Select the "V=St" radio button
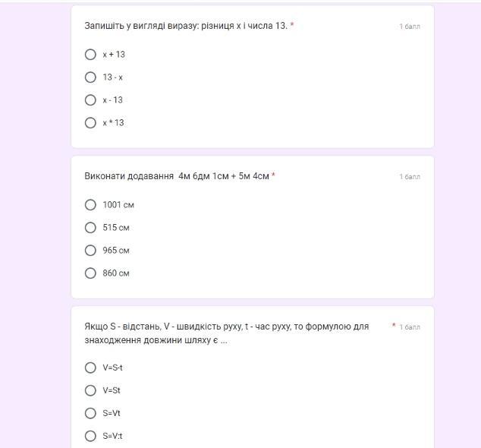481x448 pixels. [90, 391]
